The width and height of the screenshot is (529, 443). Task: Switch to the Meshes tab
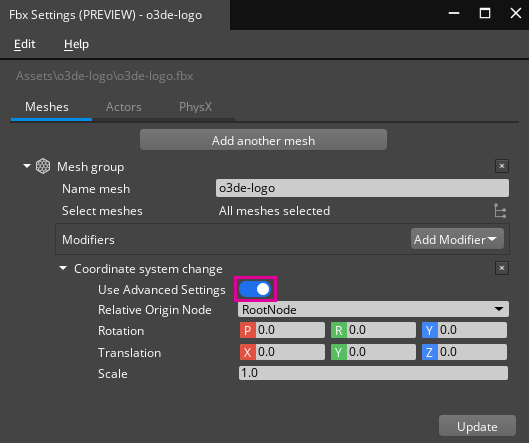point(47,107)
